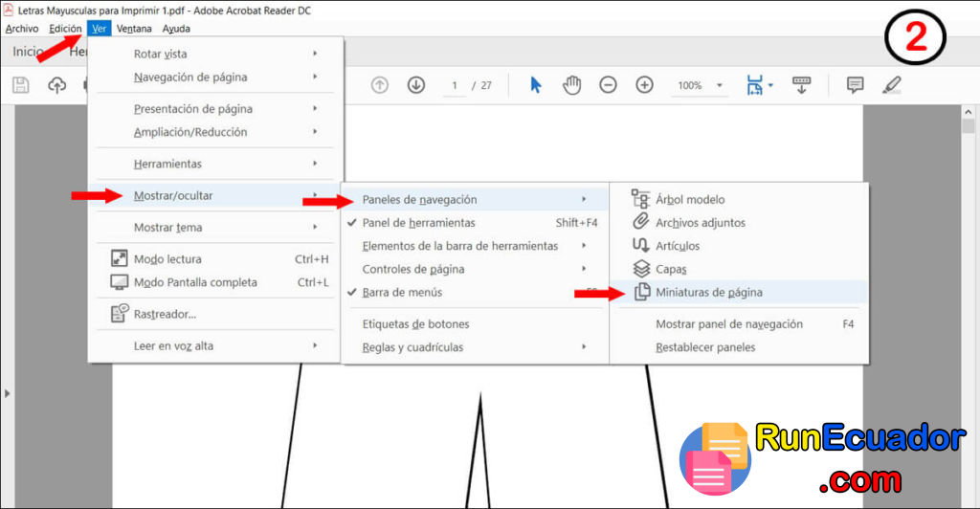Select Paneles de navegación entry
Screen dimensions: 980x509
click(474, 199)
